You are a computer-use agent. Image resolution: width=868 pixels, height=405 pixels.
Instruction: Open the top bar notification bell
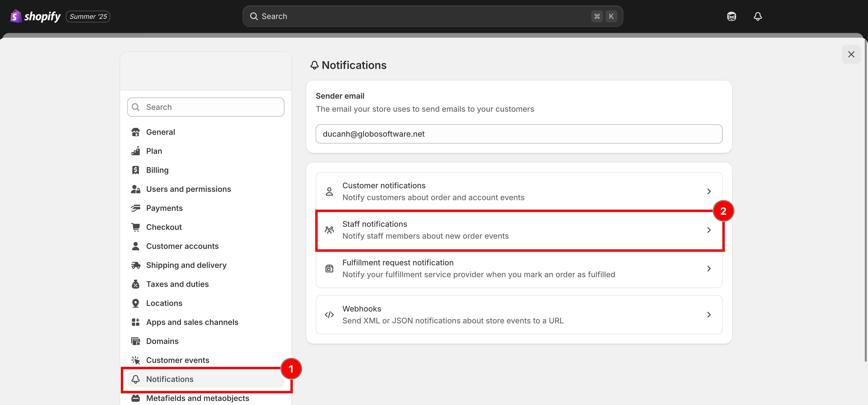[x=758, y=16]
